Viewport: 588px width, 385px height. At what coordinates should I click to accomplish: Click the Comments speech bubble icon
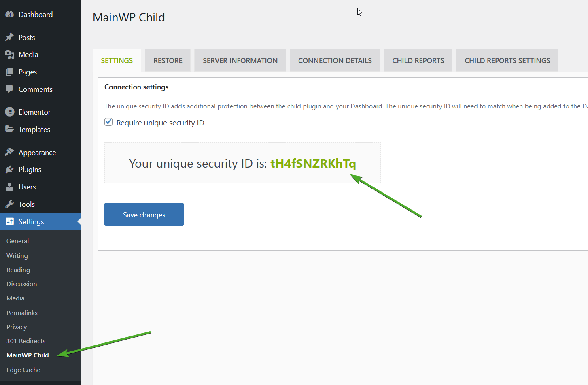(10, 89)
